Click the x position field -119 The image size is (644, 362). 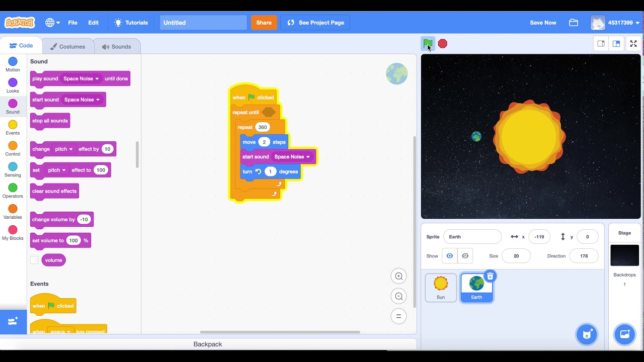[x=539, y=237]
